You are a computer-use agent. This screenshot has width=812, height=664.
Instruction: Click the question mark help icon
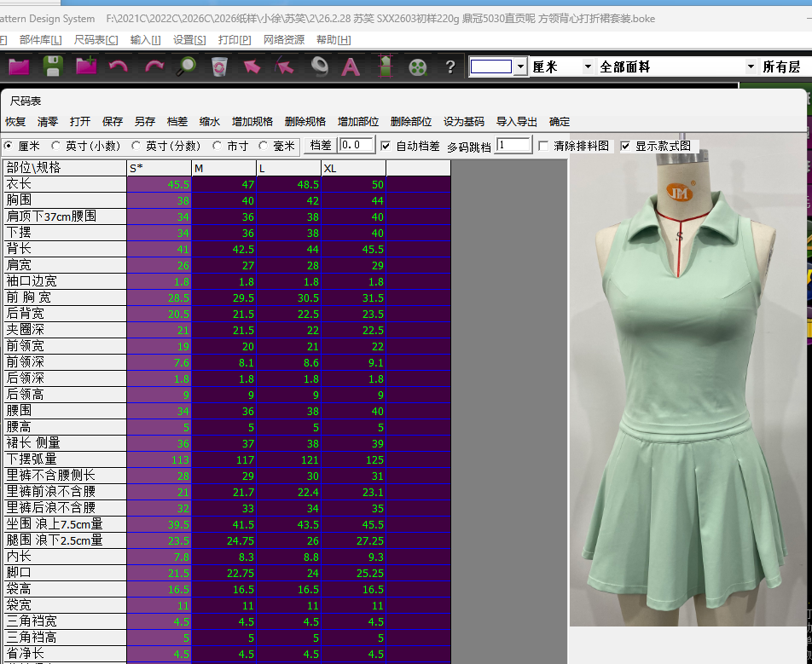[450, 66]
